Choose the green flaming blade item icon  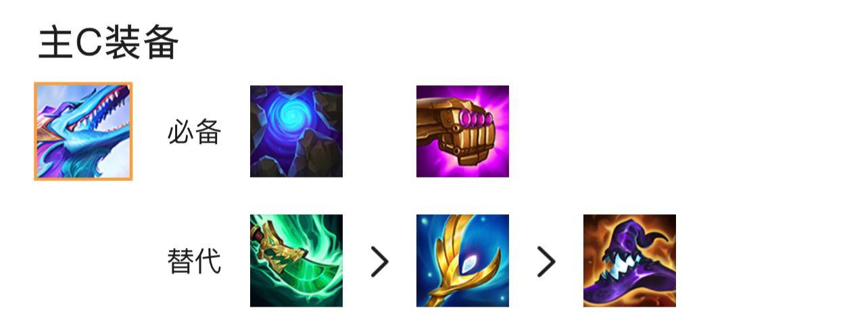[x=296, y=261]
